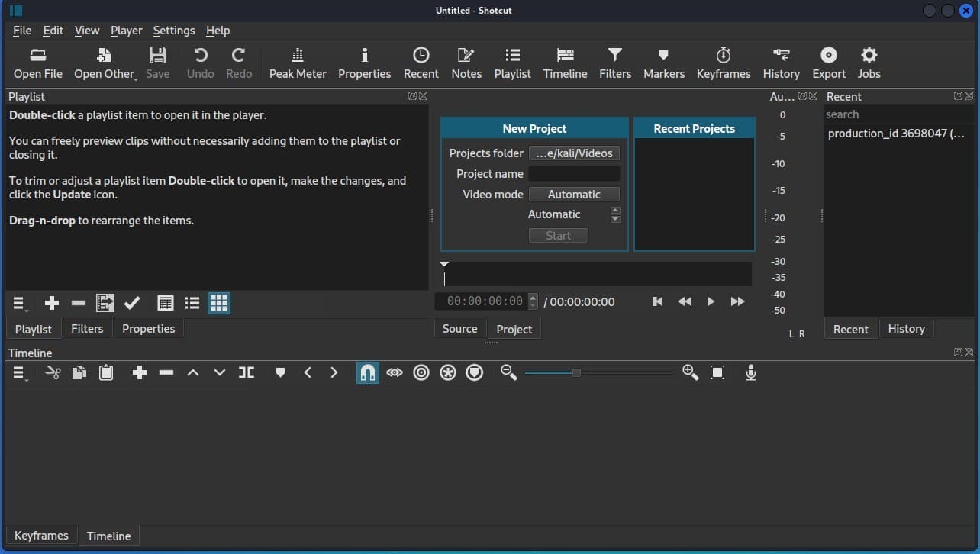Choose the Projects folder button
Image resolution: width=980 pixels, height=554 pixels.
[x=574, y=153]
